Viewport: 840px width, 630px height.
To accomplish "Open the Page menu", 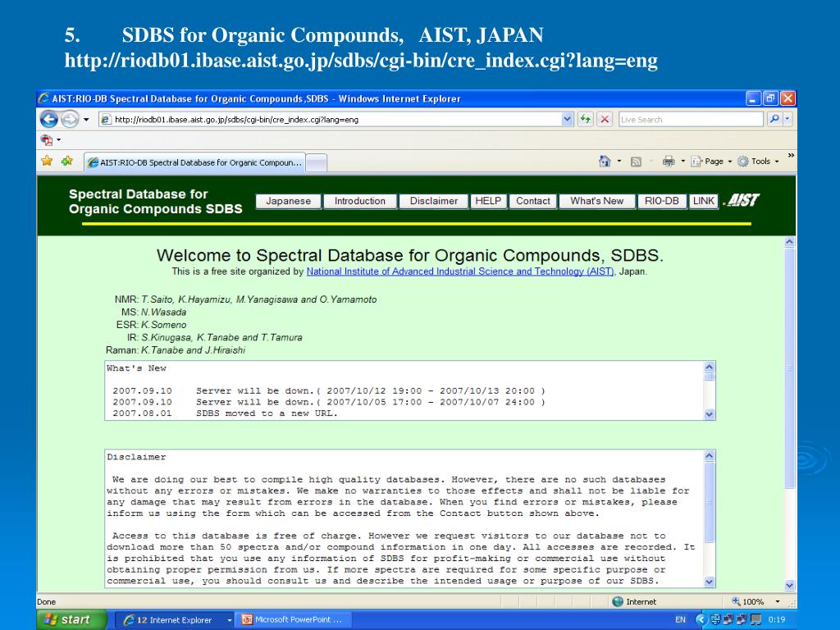I will pos(711,162).
